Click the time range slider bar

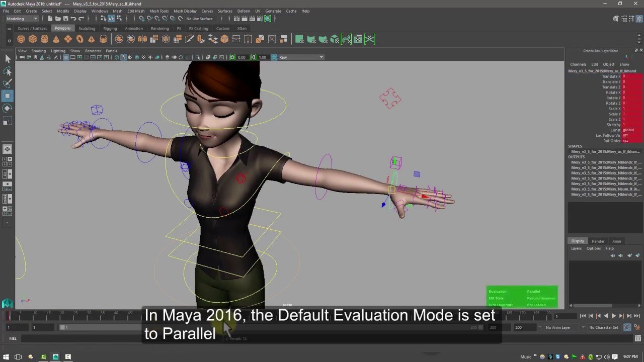pyautogui.click(x=272, y=327)
